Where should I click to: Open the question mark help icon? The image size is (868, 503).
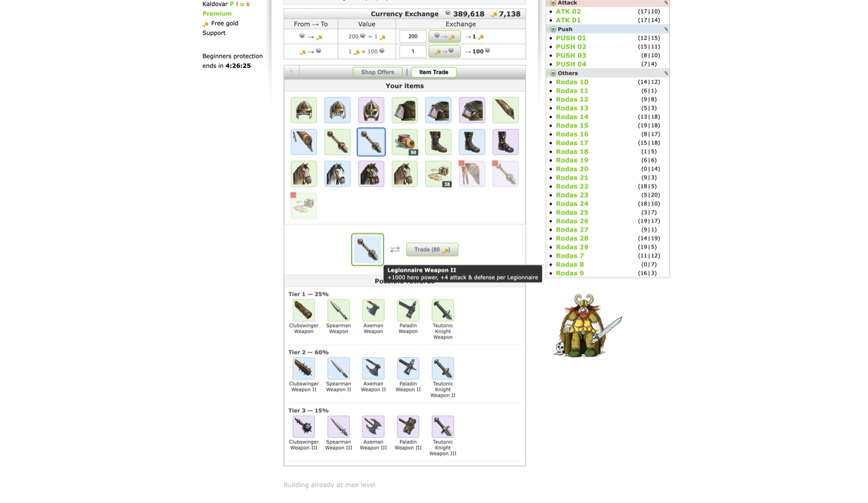[291, 73]
